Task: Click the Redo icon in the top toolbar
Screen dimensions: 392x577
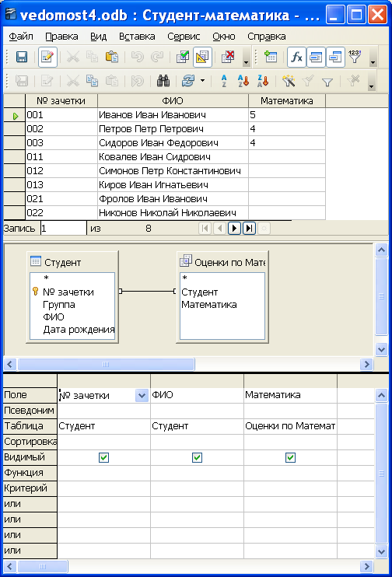Action: [x=157, y=57]
